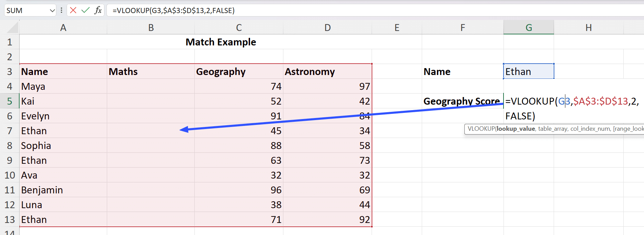The height and width of the screenshot is (235, 644).
Task: Click the 'Astronomy' header cell
Action: (x=327, y=72)
